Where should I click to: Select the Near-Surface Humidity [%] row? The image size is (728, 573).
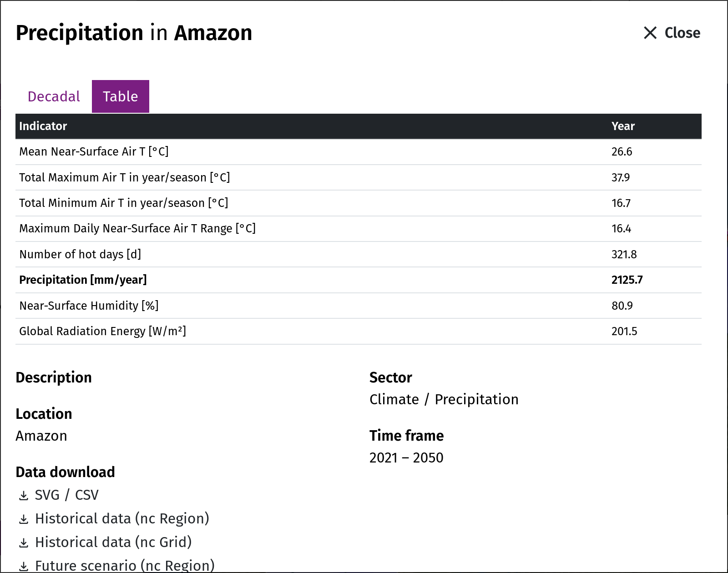coord(359,306)
